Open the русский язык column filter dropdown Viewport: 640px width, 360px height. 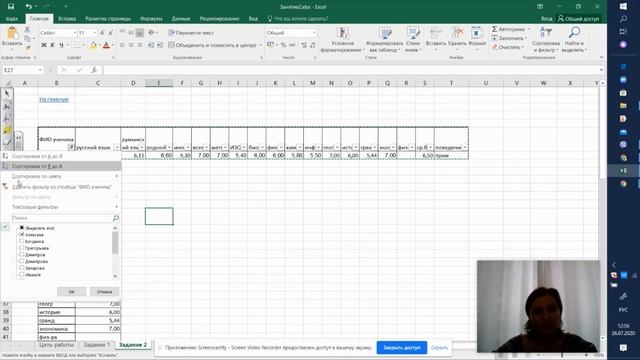(117, 147)
